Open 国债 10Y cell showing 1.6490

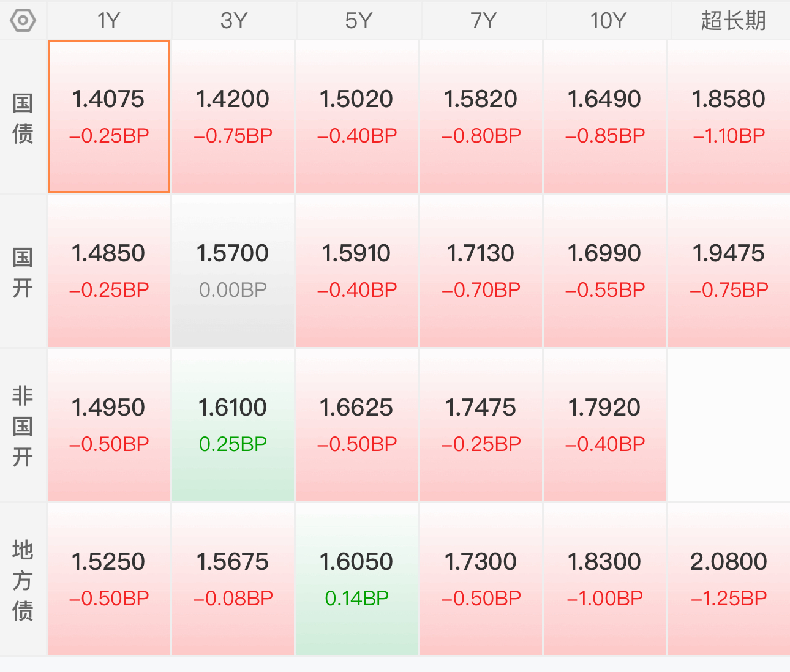(x=605, y=117)
